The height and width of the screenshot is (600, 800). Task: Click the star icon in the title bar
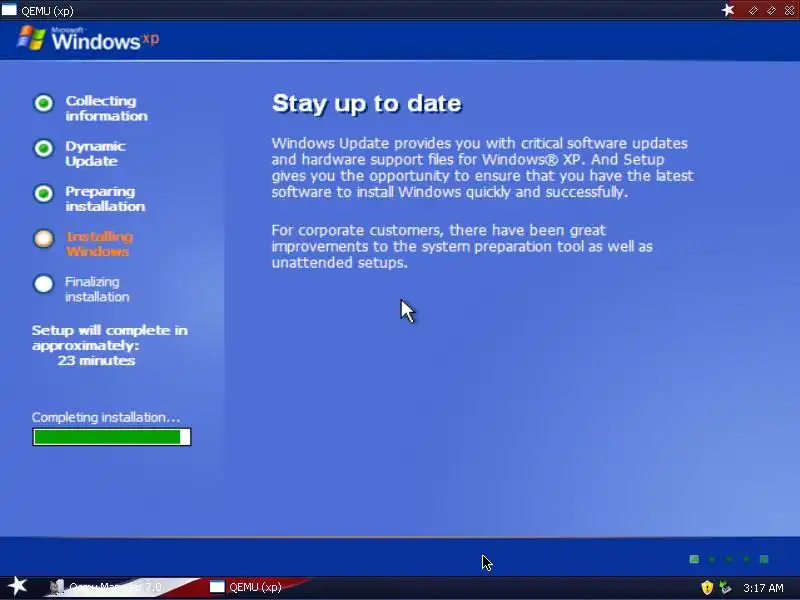(x=728, y=10)
